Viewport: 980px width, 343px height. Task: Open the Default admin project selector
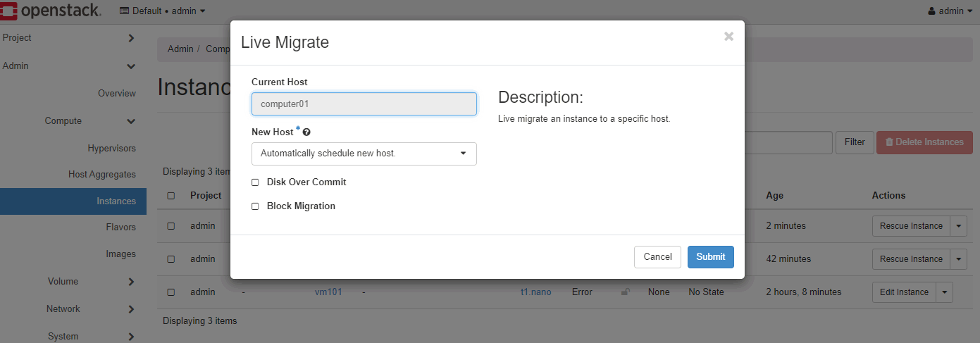pos(163,11)
